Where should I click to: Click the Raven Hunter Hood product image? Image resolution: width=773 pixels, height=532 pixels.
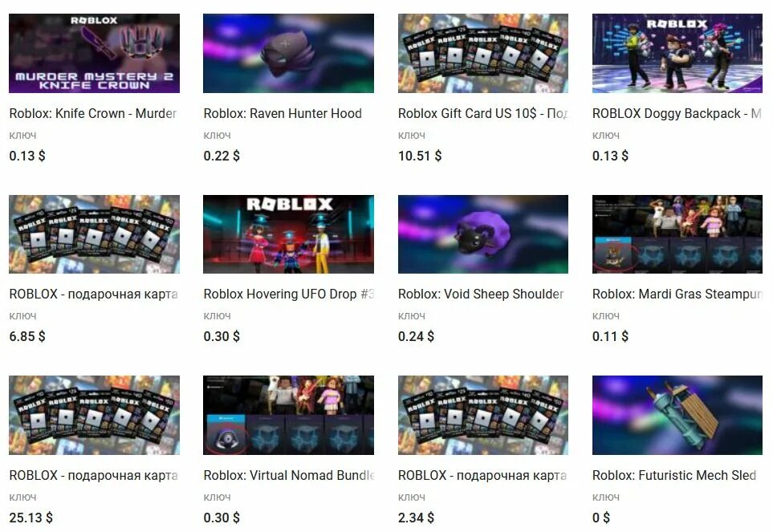click(288, 53)
